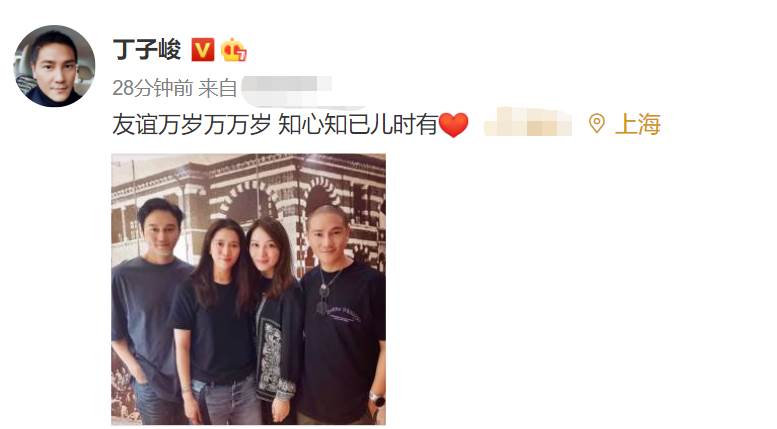The width and height of the screenshot is (777, 429).
Task: Click the smartwatch on the man's wrist
Action: click(377, 399)
